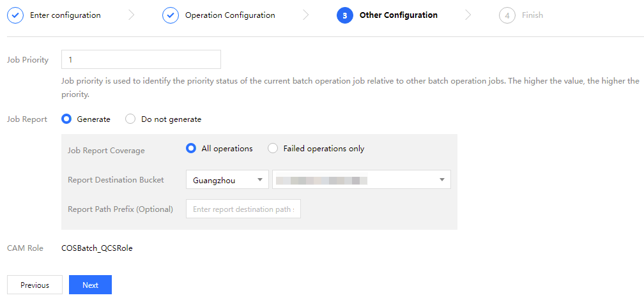Focus the Job Priority input field
This screenshot has height=300, width=644.
click(x=141, y=59)
